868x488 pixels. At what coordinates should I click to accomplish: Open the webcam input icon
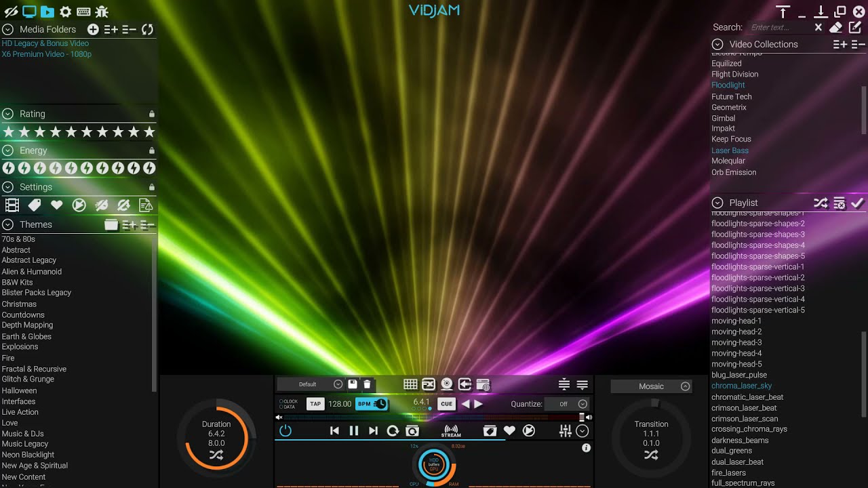[x=446, y=384]
